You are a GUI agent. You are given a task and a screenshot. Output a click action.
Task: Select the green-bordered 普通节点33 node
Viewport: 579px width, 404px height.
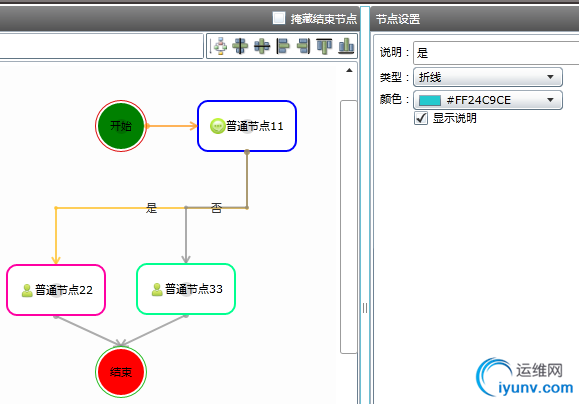pos(186,289)
